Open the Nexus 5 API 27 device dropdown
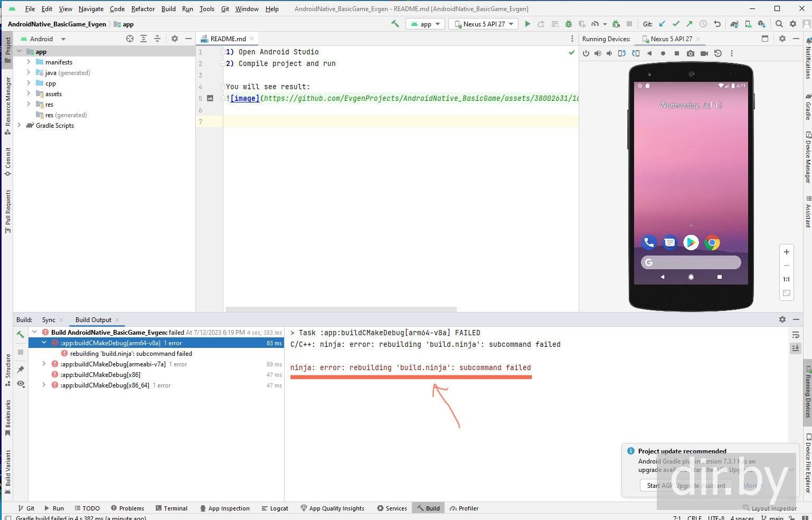 [x=483, y=24]
